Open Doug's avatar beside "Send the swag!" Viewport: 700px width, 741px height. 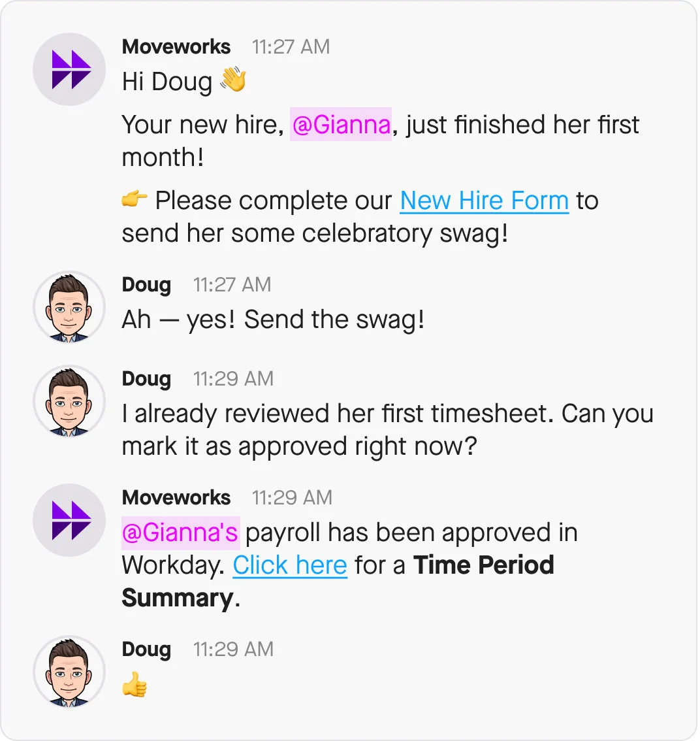[69, 307]
